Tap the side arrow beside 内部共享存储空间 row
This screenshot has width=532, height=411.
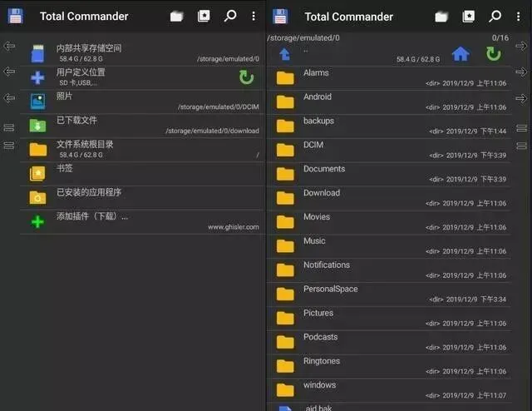click(9, 46)
